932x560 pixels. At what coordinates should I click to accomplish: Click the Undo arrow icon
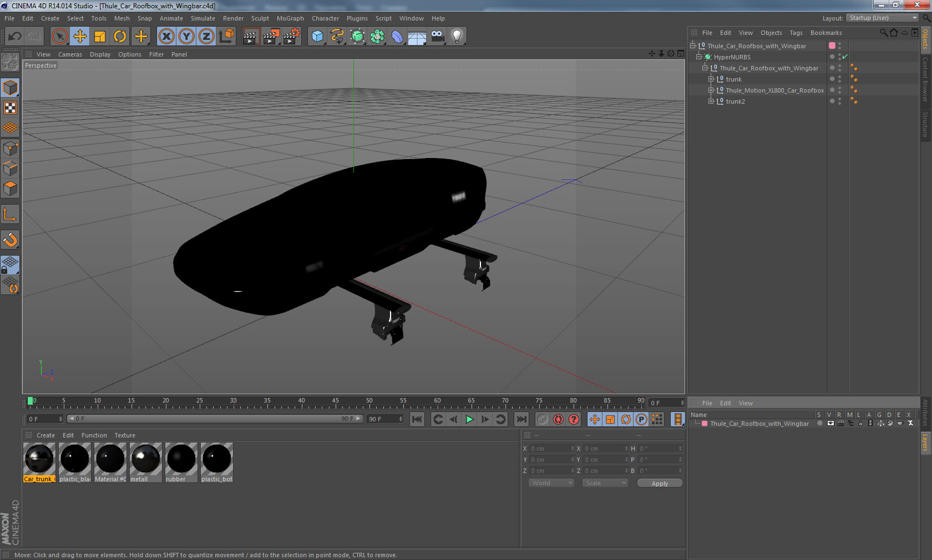[15, 37]
